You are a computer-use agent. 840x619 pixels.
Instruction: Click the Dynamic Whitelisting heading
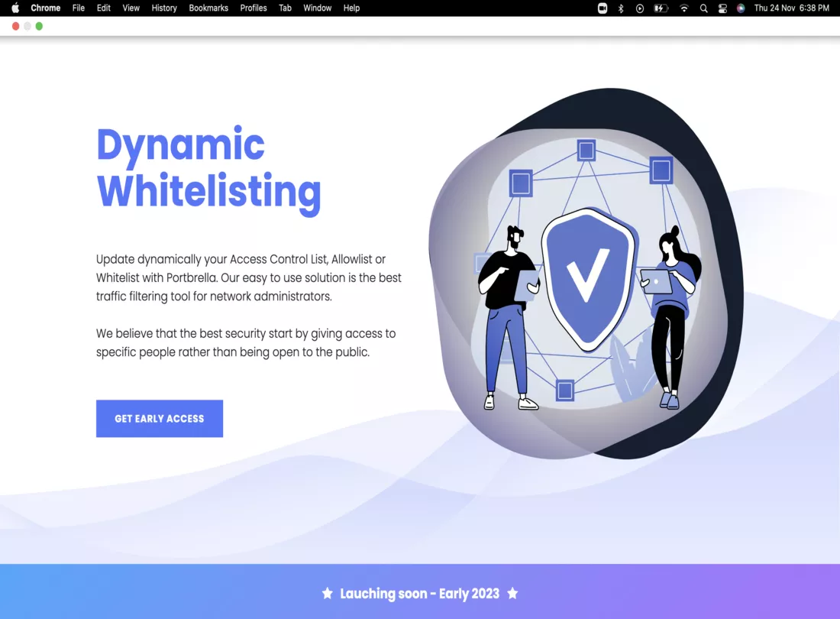pos(208,168)
